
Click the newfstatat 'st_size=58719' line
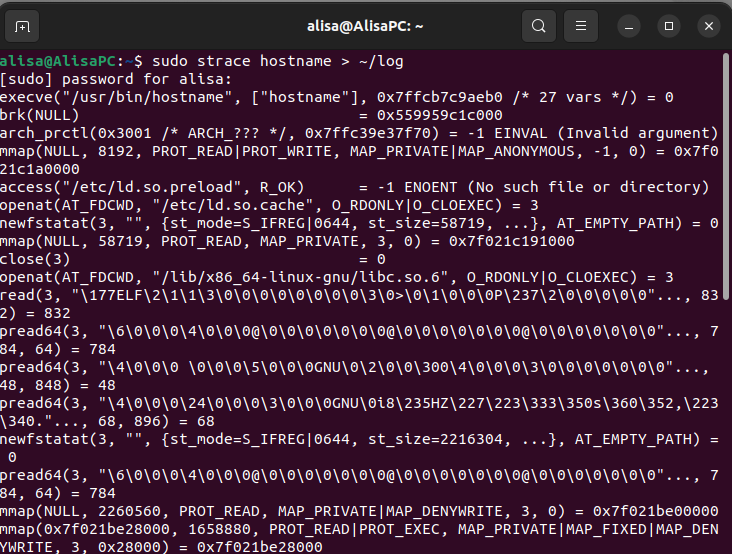[x=359, y=223]
